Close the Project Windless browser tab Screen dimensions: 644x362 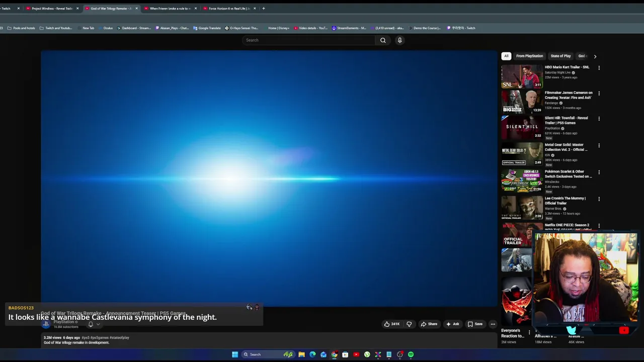coord(77,9)
